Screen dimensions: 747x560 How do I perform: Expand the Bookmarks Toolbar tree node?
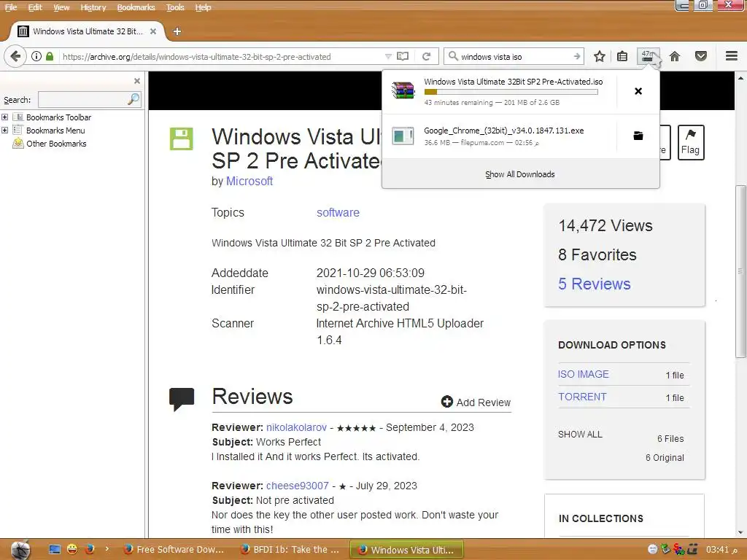[5, 117]
